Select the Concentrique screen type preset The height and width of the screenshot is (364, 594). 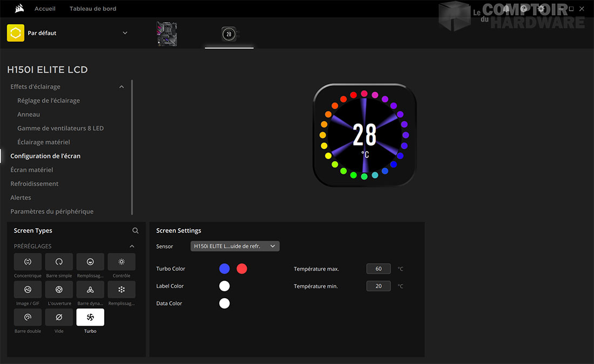tap(28, 262)
